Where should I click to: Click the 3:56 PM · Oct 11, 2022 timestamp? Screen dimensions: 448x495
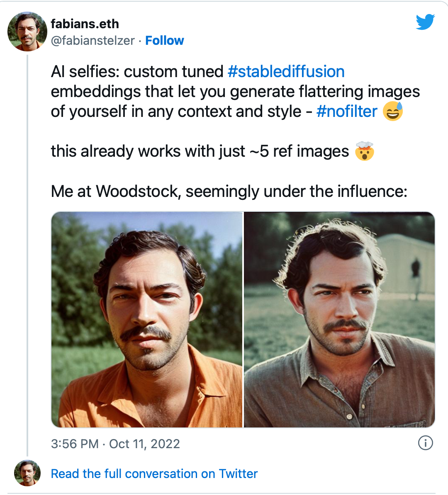coord(115,444)
